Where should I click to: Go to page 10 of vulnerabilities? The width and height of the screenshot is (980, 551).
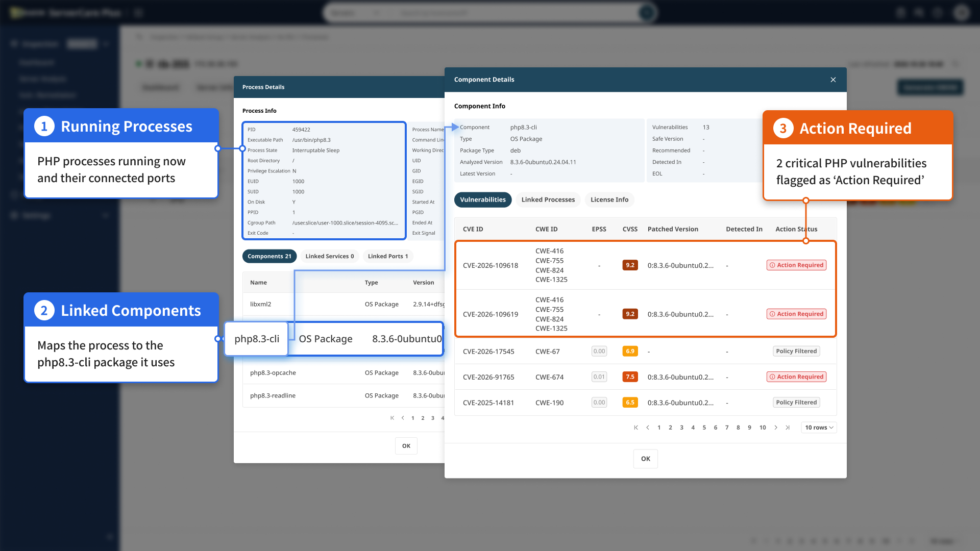pos(763,428)
